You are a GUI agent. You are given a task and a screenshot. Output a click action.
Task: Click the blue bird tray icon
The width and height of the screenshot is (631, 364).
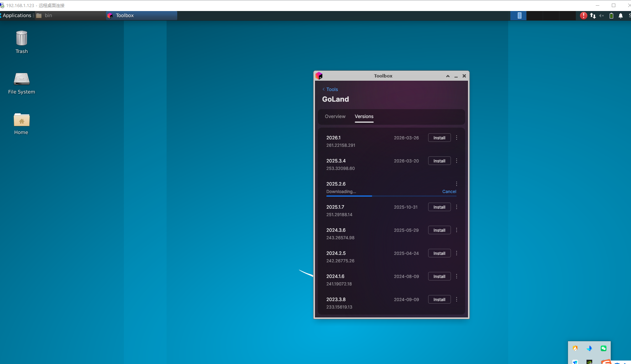tap(589, 348)
